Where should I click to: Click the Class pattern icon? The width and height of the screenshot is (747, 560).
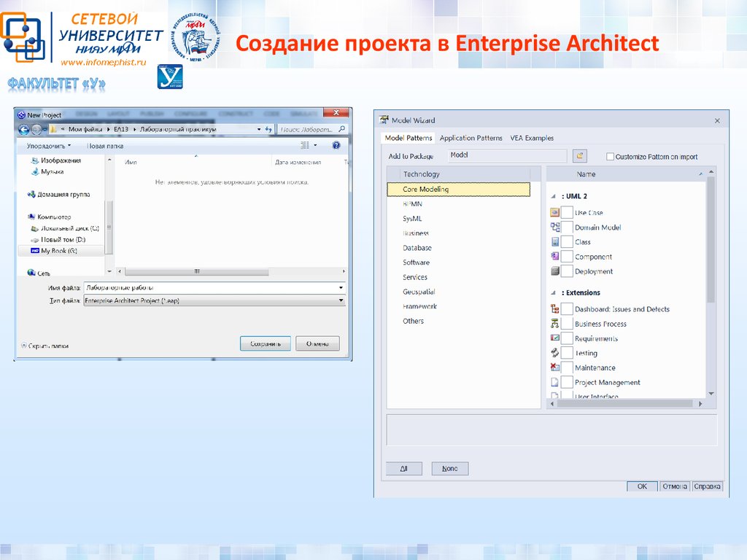pos(555,242)
